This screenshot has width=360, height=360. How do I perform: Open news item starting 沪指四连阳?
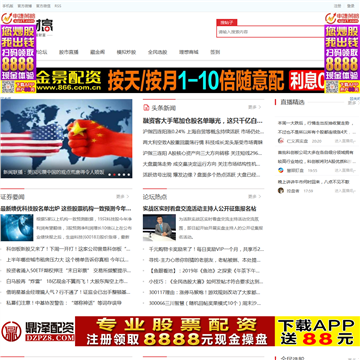[x=203, y=132]
